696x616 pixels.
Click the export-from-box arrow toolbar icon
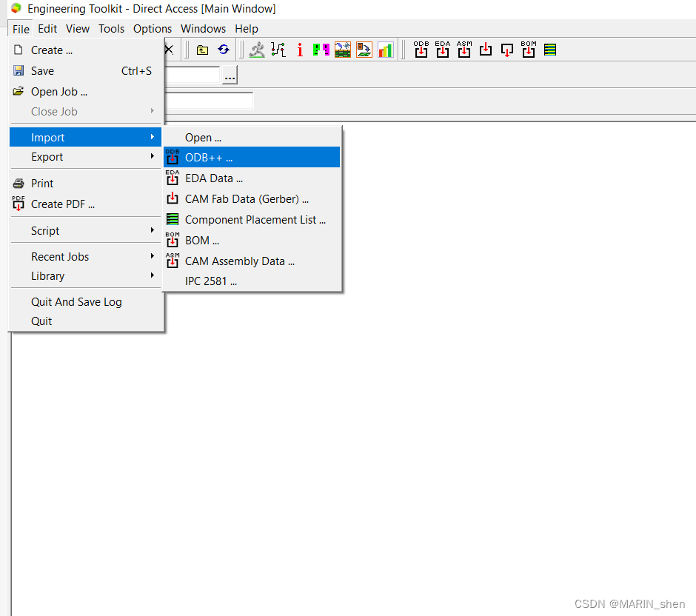(x=507, y=50)
